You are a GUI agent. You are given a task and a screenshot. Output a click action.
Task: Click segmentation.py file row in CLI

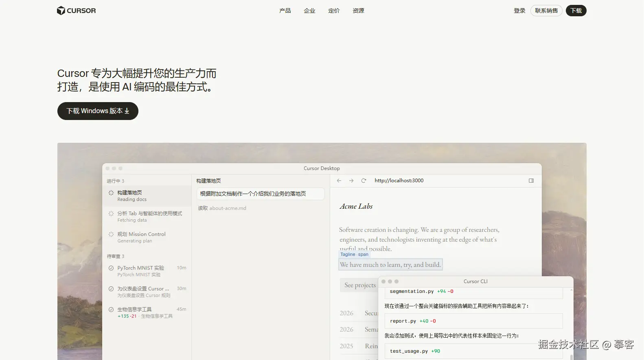click(473, 292)
